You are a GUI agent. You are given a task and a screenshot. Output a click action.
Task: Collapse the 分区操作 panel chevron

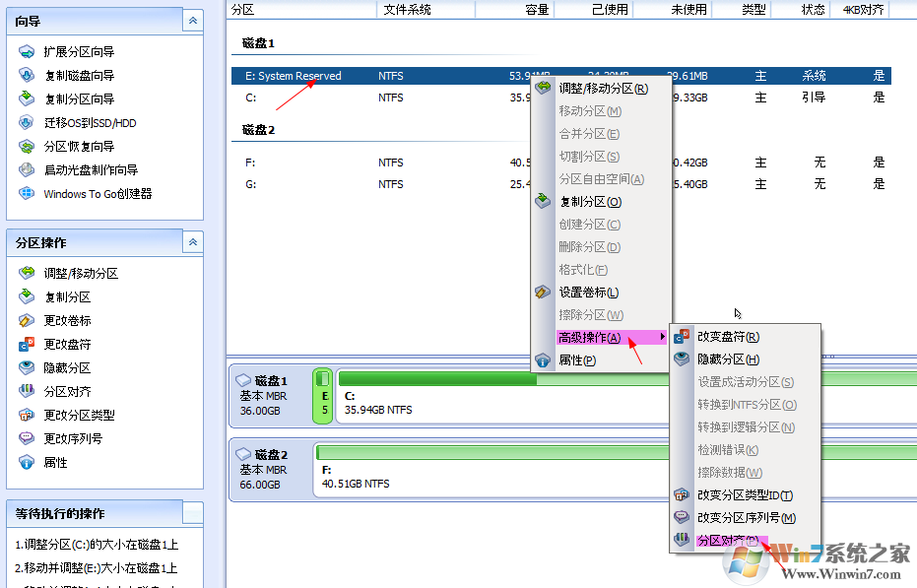coord(193,242)
